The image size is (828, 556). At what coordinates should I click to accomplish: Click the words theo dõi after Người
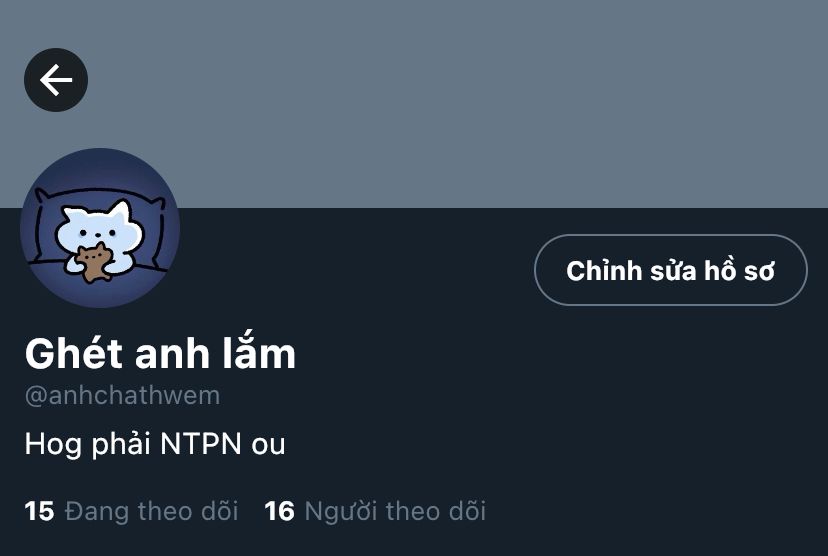point(436,511)
